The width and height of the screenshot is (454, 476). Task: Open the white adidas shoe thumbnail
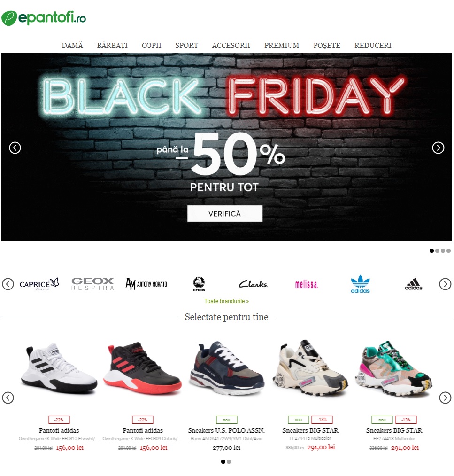(x=59, y=369)
